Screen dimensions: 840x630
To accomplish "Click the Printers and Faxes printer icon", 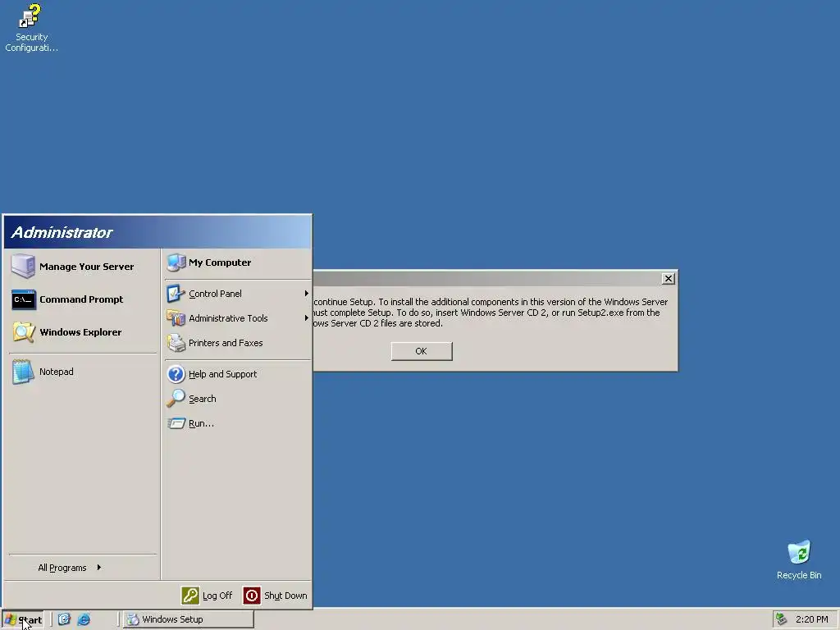I will click(176, 343).
